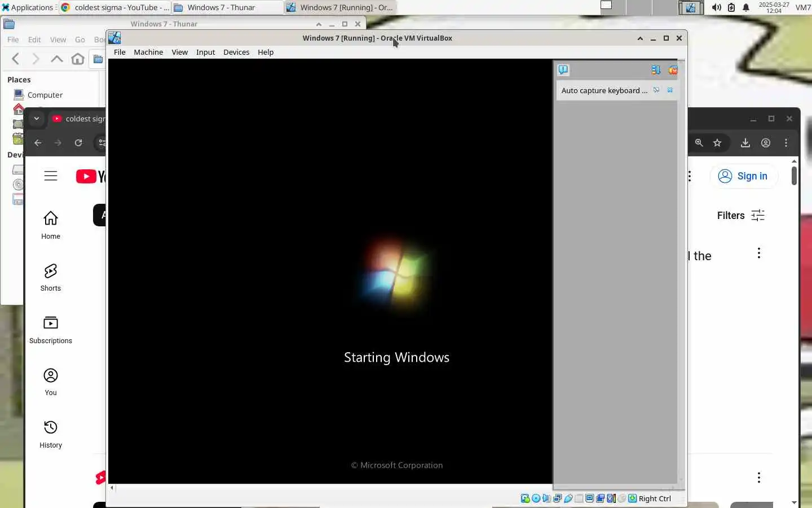Click the recording status indicator icon
The image size is (812, 508).
600,498
